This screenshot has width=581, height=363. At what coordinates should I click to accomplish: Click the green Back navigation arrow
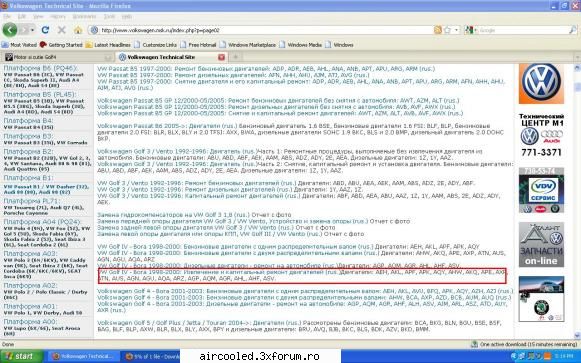(10, 30)
